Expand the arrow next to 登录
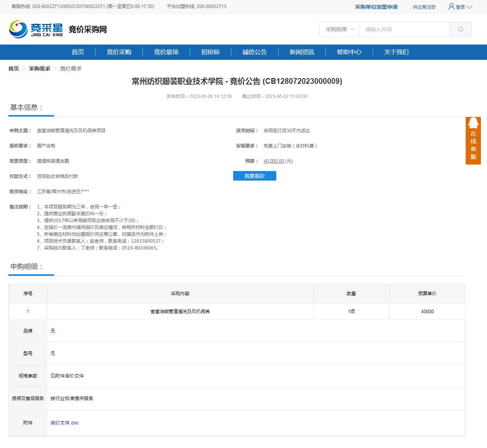 click(x=469, y=7)
